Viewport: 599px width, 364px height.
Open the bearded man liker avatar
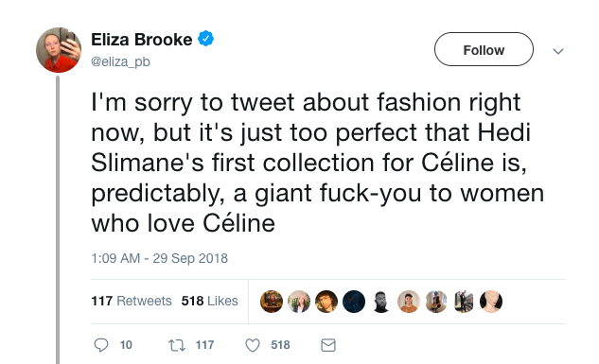[381, 302]
